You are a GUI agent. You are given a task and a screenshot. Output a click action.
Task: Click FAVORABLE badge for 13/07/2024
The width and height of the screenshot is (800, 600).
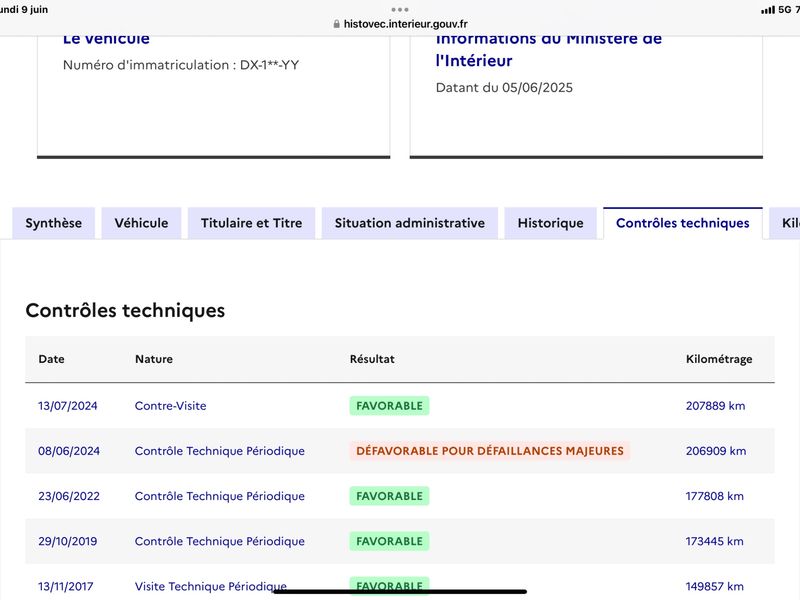coord(389,406)
